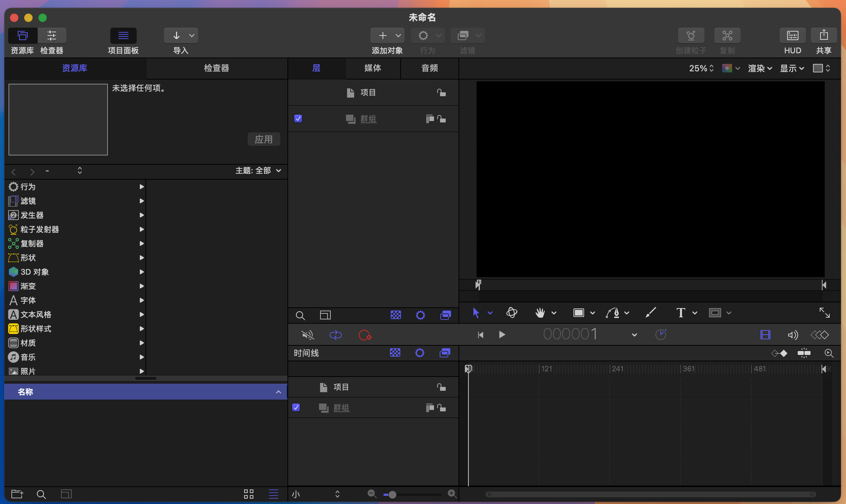Uncheck the 群组 layer activation checkbox
The width and height of the screenshot is (846, 504).
pos(298,119)
